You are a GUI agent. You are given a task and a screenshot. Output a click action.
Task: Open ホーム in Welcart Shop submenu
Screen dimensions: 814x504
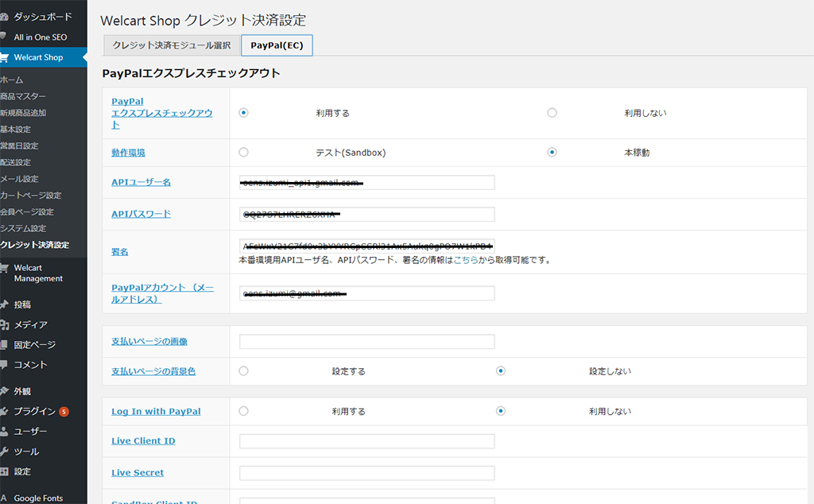pyautogui.click(x=11, y=80)
